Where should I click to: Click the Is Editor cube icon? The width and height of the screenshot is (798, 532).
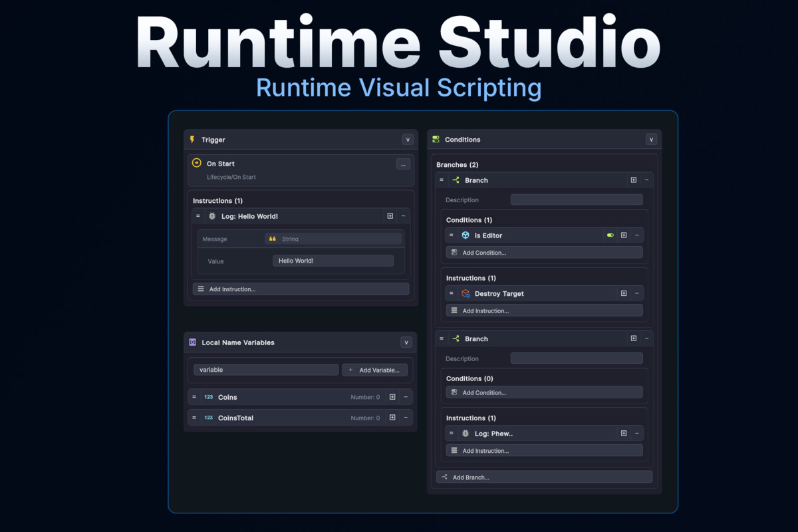465,235
